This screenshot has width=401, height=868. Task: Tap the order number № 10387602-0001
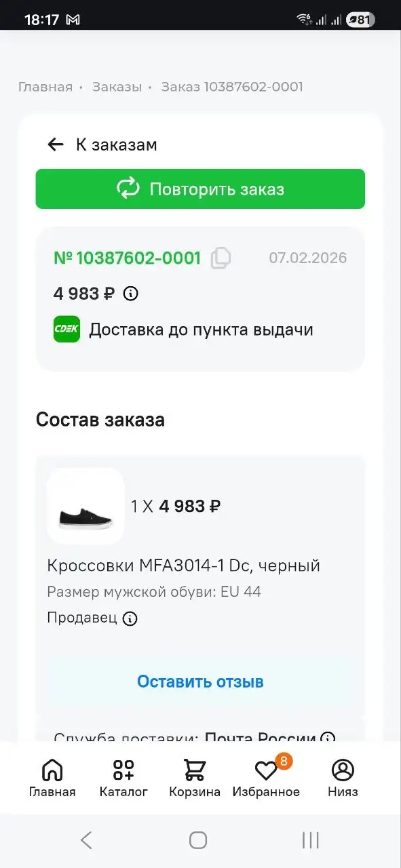[x=128, y=258]
